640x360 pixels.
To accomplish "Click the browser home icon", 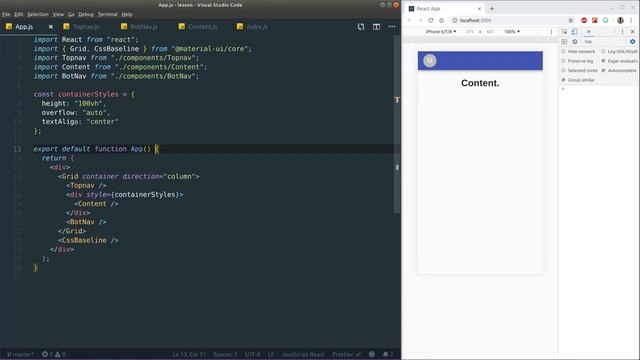I will tap(441, 20).
